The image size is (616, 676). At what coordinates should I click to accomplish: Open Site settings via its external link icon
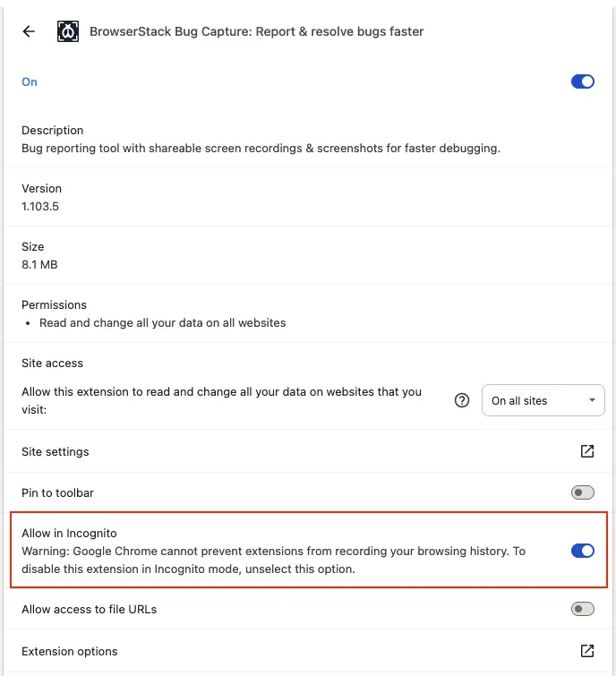tap(587, 451)
